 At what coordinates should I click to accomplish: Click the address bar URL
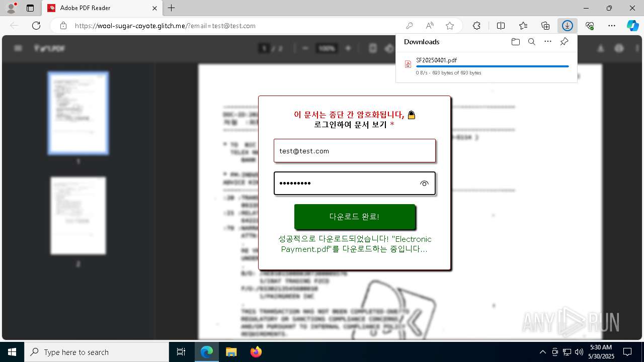click(165, 26)
